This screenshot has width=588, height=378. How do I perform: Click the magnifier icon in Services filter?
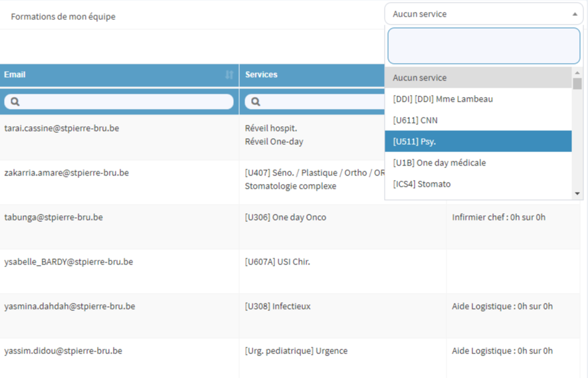coord(255,102)
